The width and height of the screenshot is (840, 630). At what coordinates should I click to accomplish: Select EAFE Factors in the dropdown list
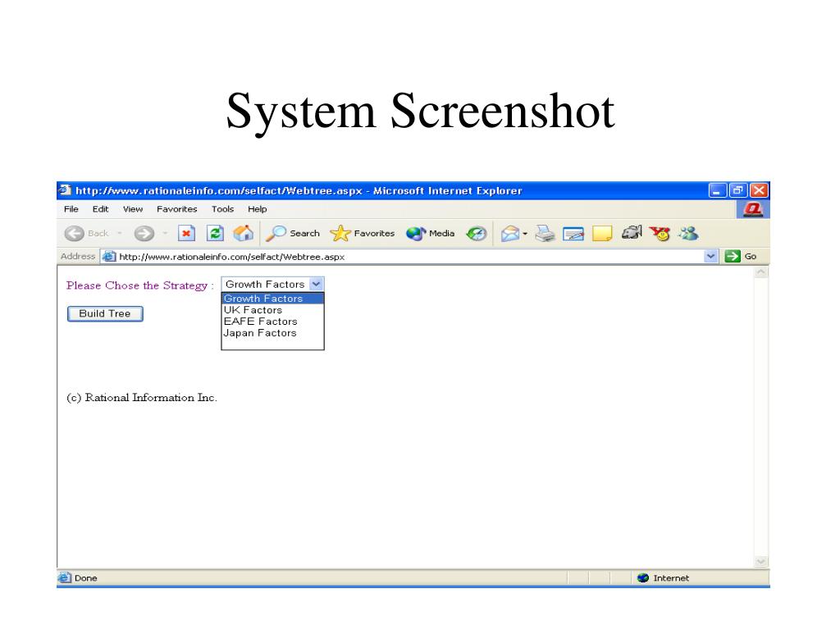pyautogui.click(x=272, y=322)
